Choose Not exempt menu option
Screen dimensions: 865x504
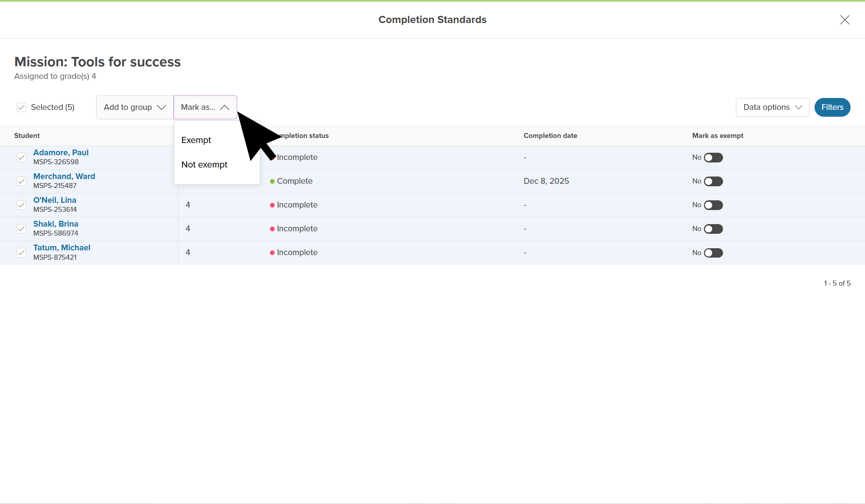204,165
